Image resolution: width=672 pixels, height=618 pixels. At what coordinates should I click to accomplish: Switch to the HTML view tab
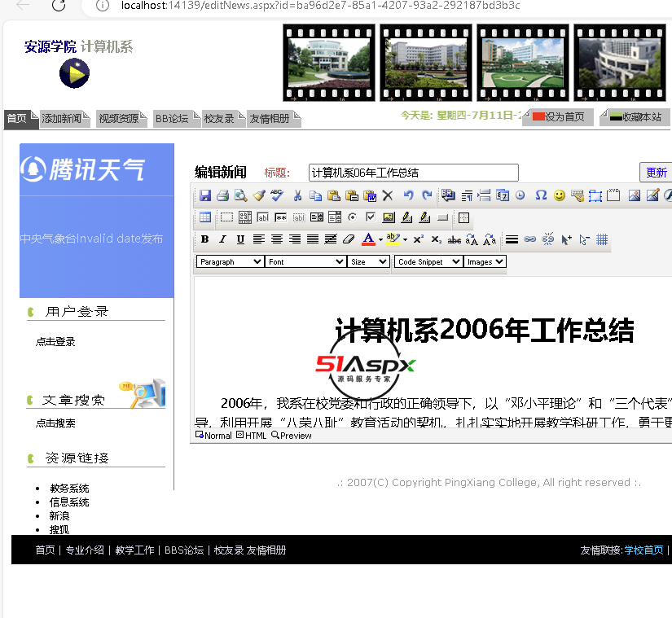(252, 436)
